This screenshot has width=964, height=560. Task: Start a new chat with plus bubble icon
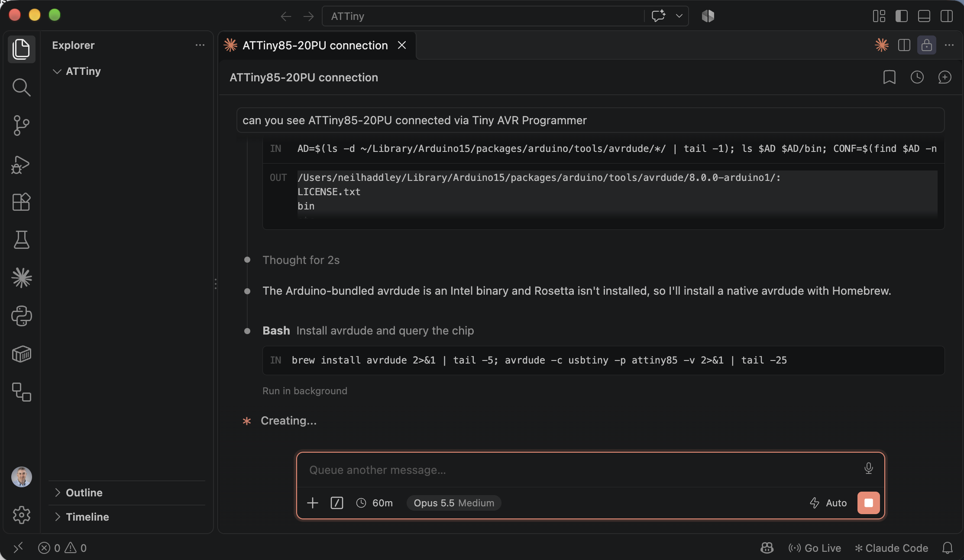945,77
